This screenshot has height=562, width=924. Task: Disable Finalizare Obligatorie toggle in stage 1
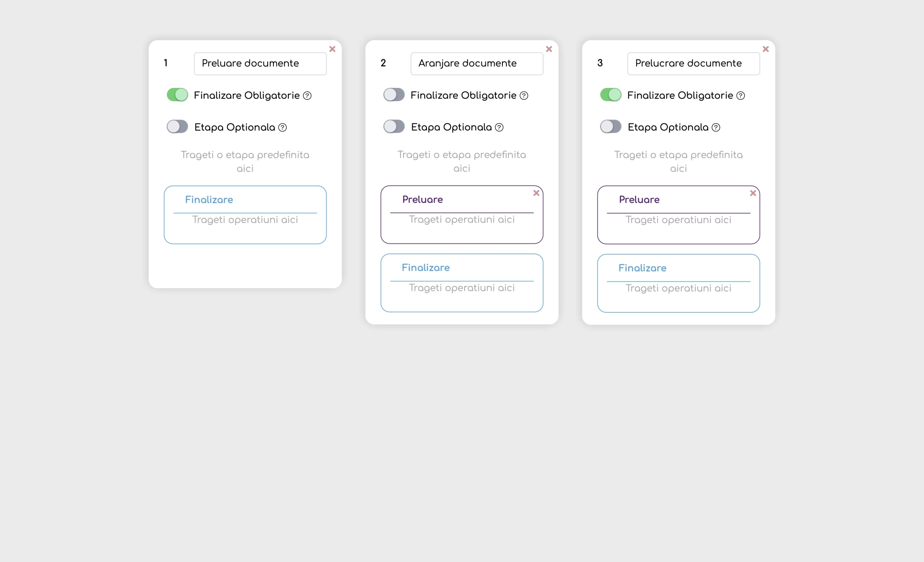click(x=177, y=95)
